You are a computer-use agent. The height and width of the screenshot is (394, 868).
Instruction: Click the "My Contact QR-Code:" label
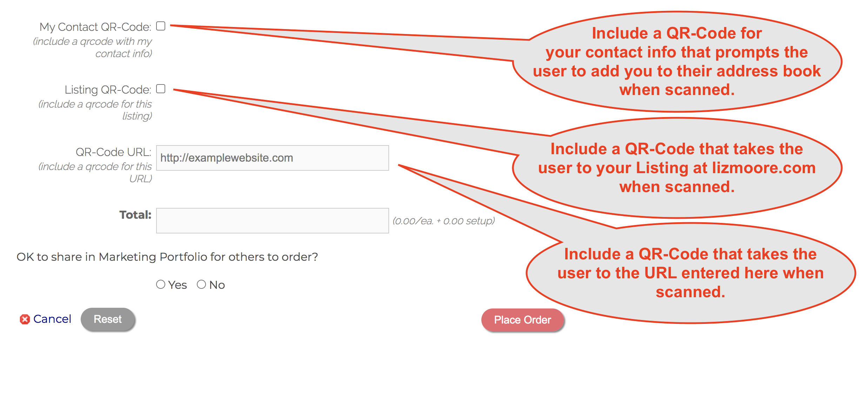pyautogui.click(x=95, y=27)
